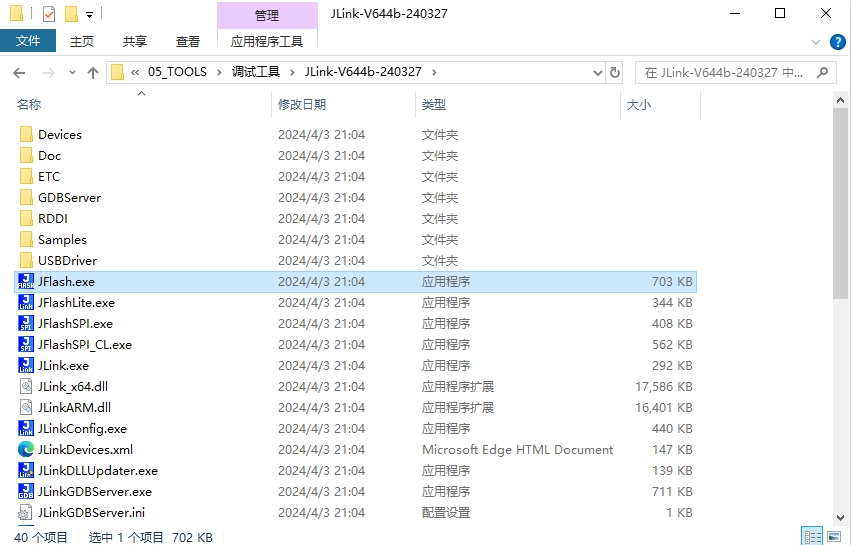
Task: Click Microsoft Edge HTML Document type
Action: click(518, 449)
